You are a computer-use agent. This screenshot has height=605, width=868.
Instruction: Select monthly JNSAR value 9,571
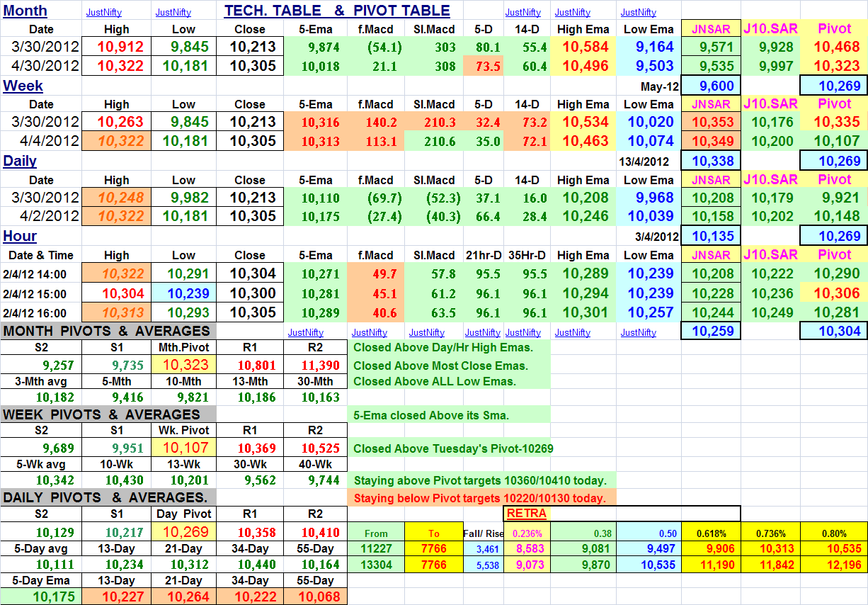[712, 47]
